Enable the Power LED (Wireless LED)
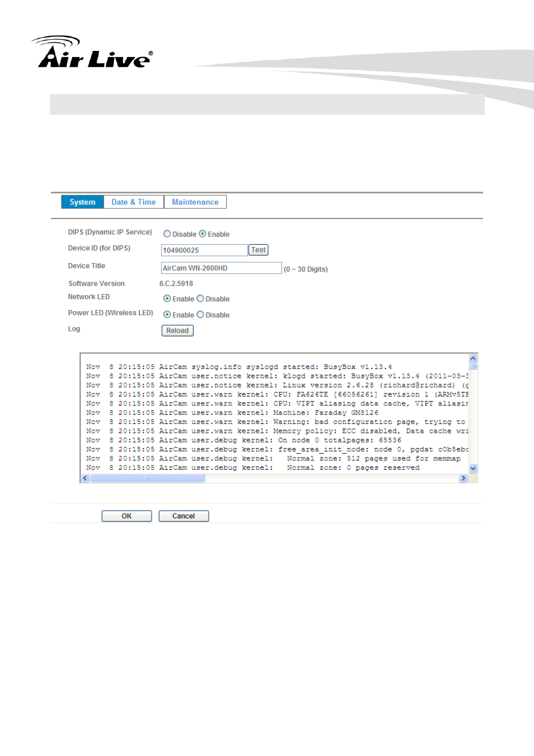Screen dimensions: 534x756 point(167,315)
